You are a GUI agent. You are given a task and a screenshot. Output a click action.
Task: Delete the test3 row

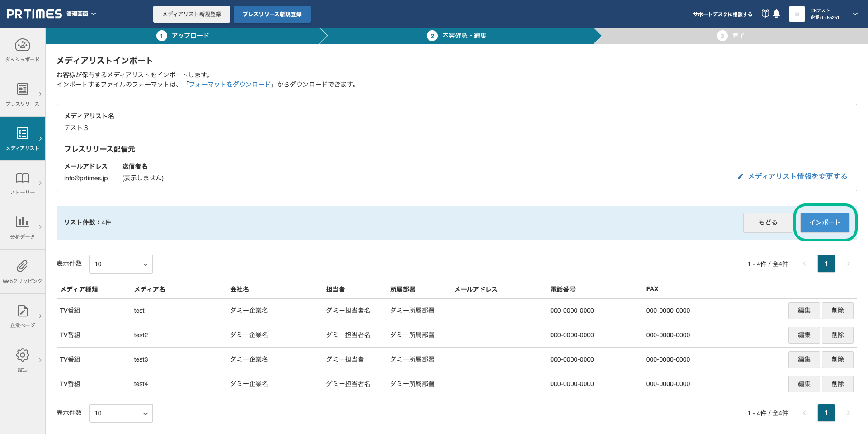(x=837, y=359)
